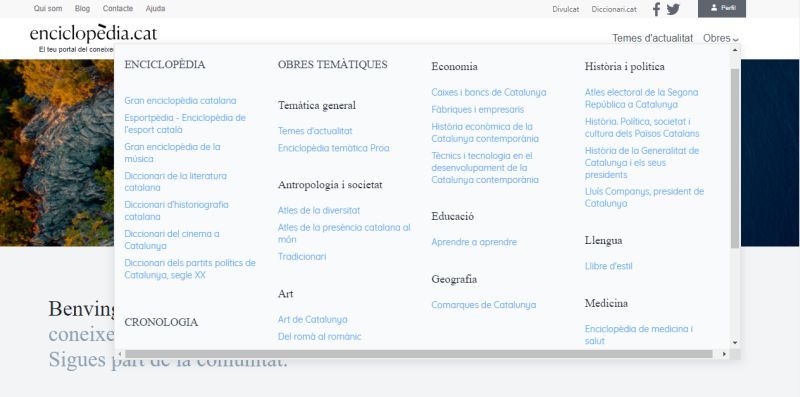Open the Ajuda help link

(155, 9)
